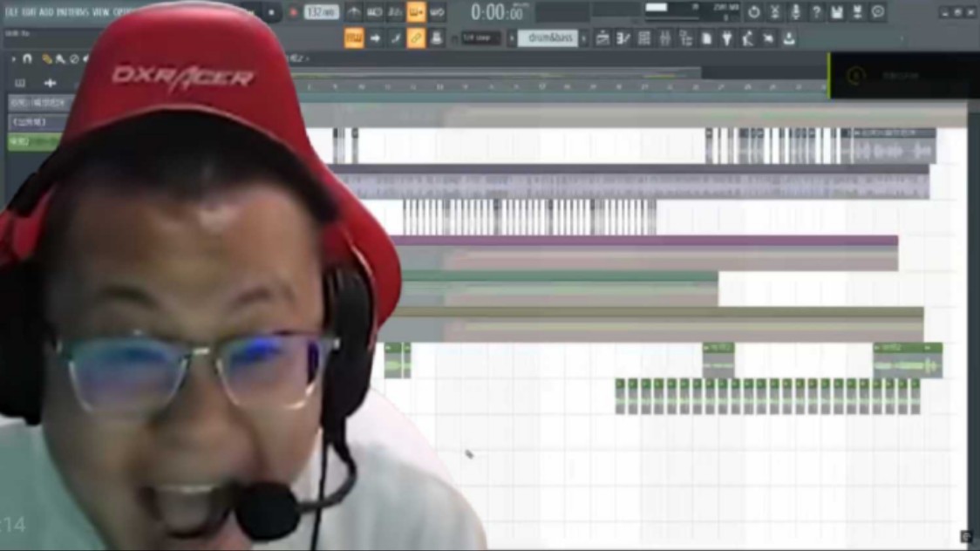The width and height of the screenshot is (980, 551).
Task: Click the stamp icon in toolbar
Action: pyautogui.click(x=437, y=38)
